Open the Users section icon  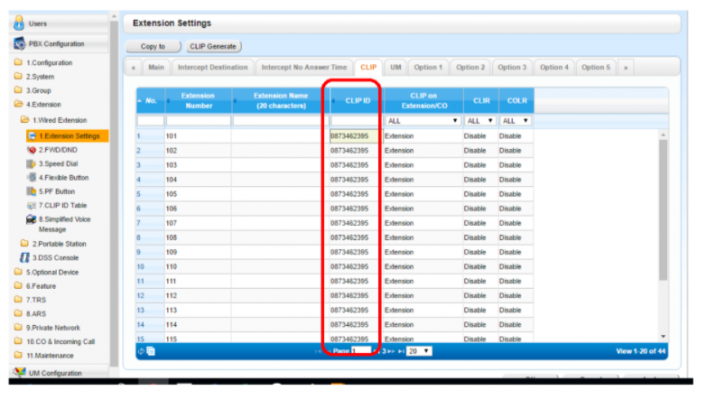(19, 22)
